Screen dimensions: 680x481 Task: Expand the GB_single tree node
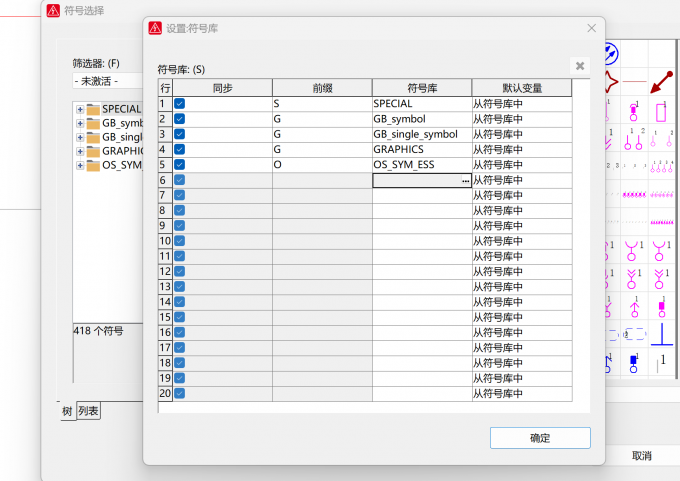tap(80, 137)
